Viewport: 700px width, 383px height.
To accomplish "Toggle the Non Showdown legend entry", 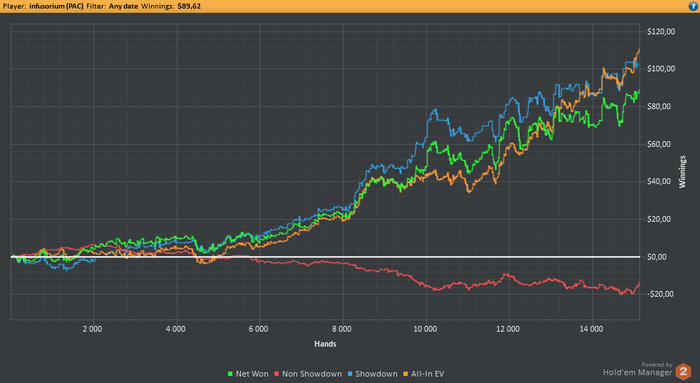I will point(308,374).
